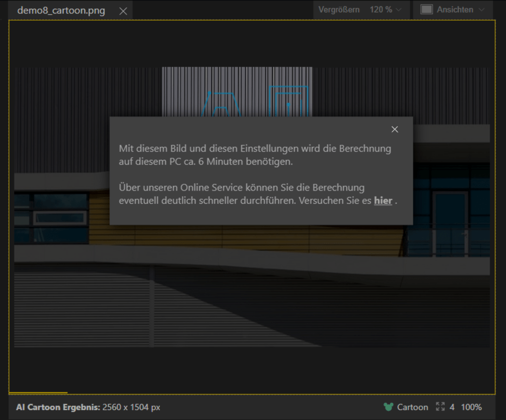The width and height of the screenshot is (506, 420).
Task: Open the 120 % zoom dropdown
Action: coord(386,10)
